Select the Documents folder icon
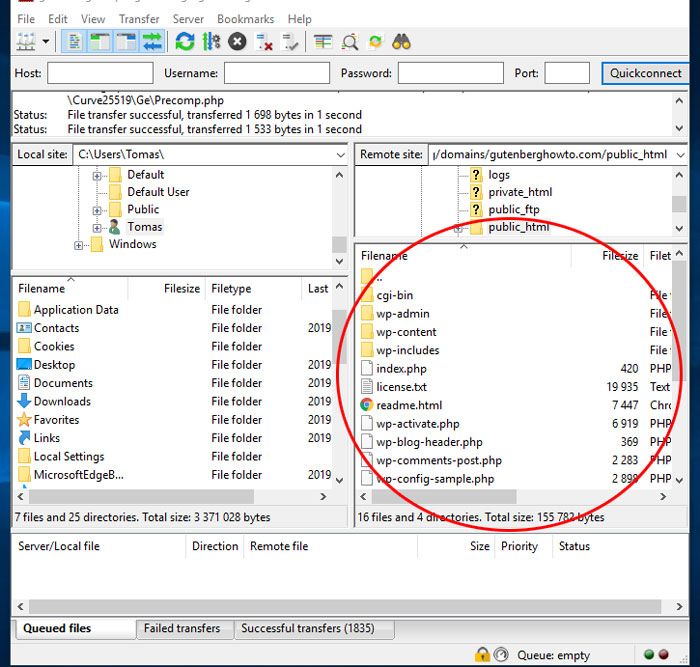Image resolution: width=700 pixels, height=667 pixels. (x=24, y=383)
